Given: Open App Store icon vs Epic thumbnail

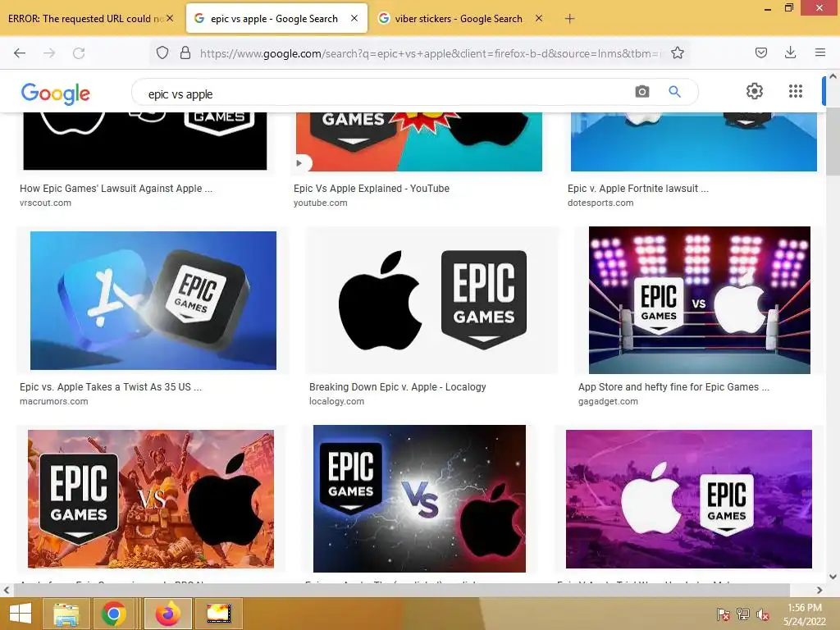Looking at the screenshot, I should pyautogui.click(x=153, y=300).
